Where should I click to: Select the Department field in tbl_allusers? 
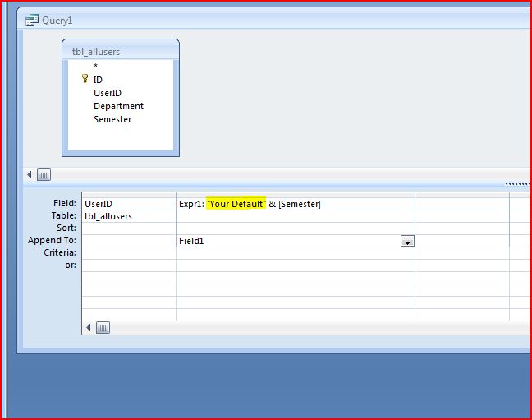tap(119, 106)
